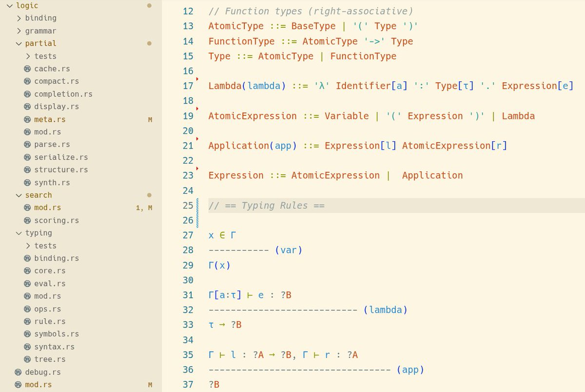Open synth.rs file
585x392 pixels.
click(x=52, y=183)
